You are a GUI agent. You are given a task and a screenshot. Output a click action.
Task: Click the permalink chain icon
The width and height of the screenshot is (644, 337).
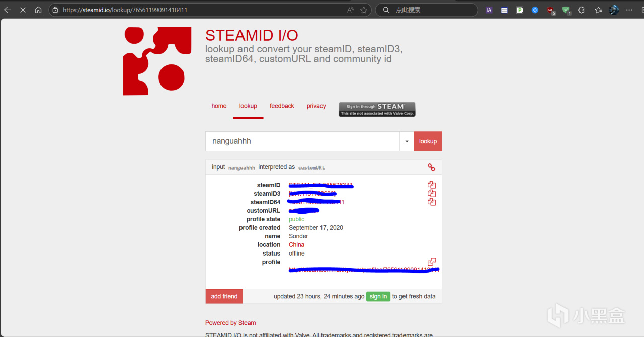[x=431, y=167]
